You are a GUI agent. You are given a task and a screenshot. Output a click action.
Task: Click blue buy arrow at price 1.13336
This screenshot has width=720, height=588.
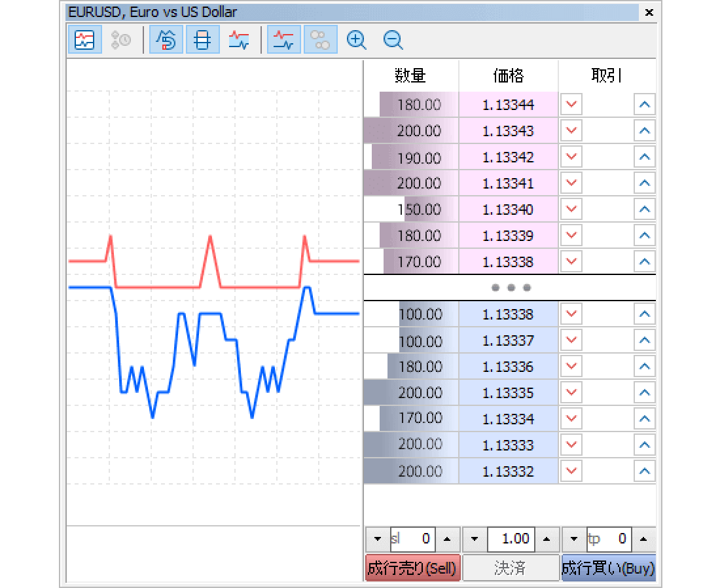[645, 366]
